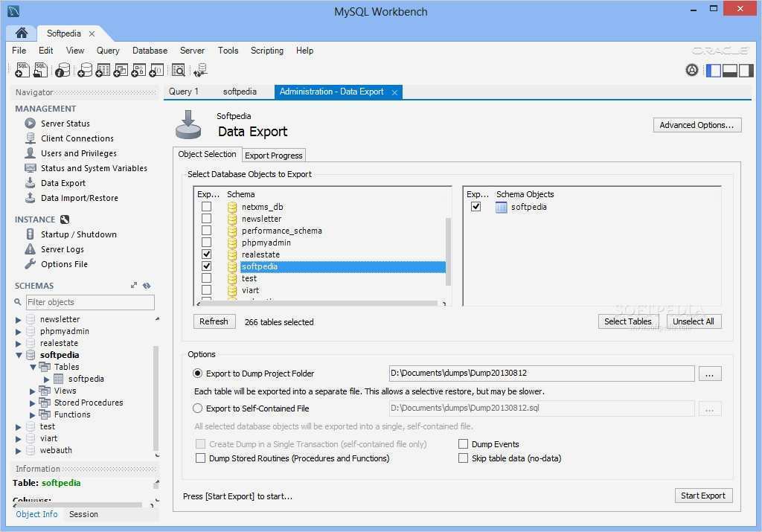Open Status and System Variables

point(94,168)
